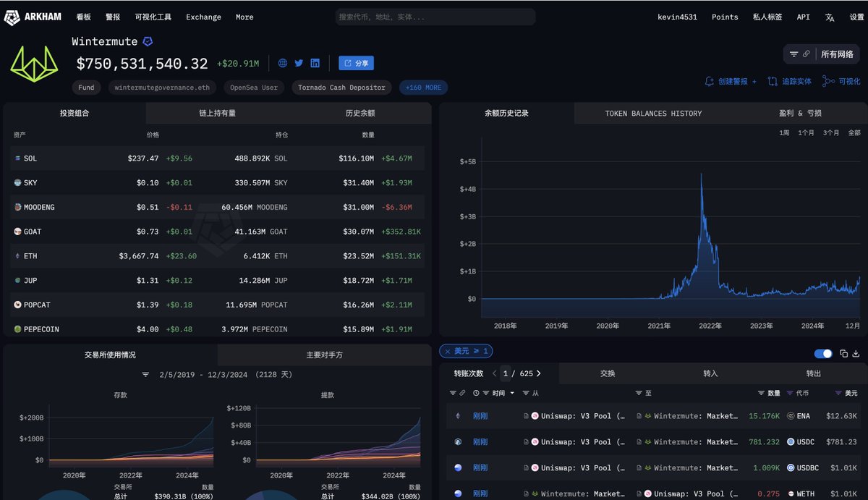Click the ENA token icon in transfers
Viewport: 868px width, 500px height.
[x=791, y=416]
